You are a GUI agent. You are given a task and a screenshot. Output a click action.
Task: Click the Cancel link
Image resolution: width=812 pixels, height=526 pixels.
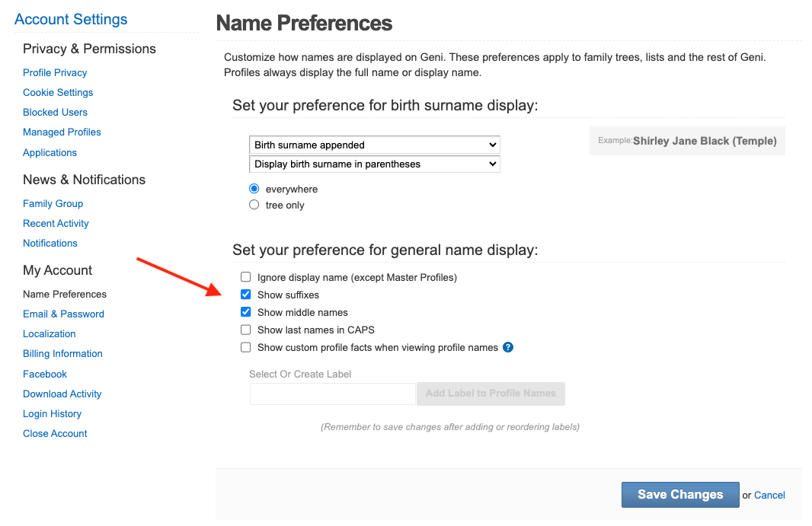769,495
